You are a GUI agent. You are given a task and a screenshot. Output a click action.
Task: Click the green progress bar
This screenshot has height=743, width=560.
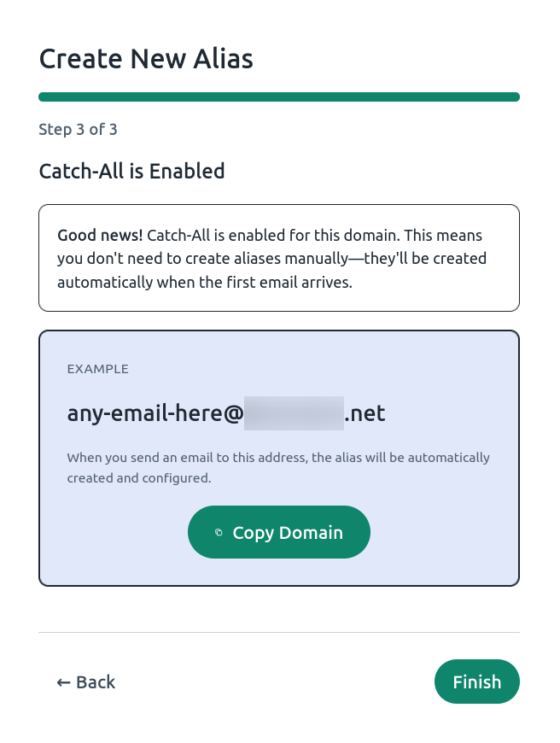[279, 97]
